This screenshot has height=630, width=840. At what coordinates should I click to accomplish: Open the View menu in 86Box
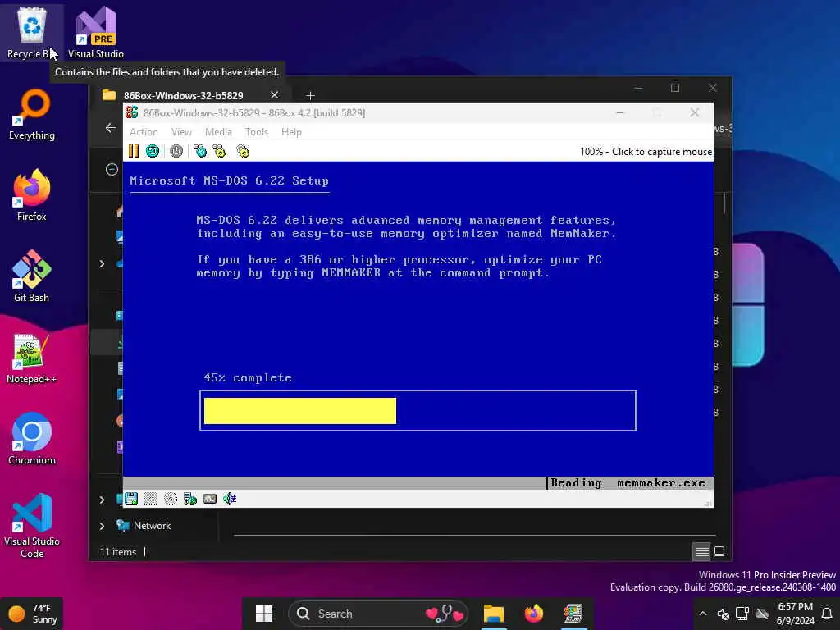[x=181, y=132]
